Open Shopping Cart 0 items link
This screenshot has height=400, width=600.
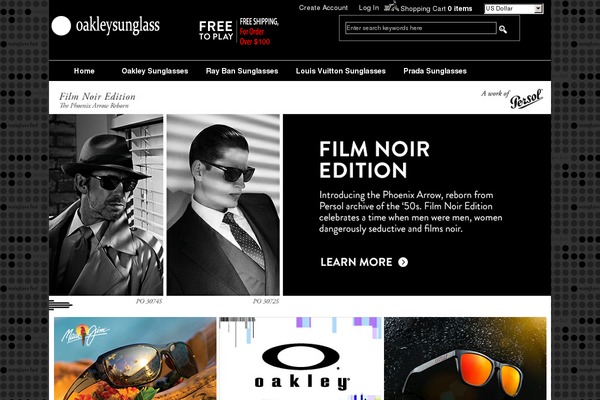[x=436, y=8]
